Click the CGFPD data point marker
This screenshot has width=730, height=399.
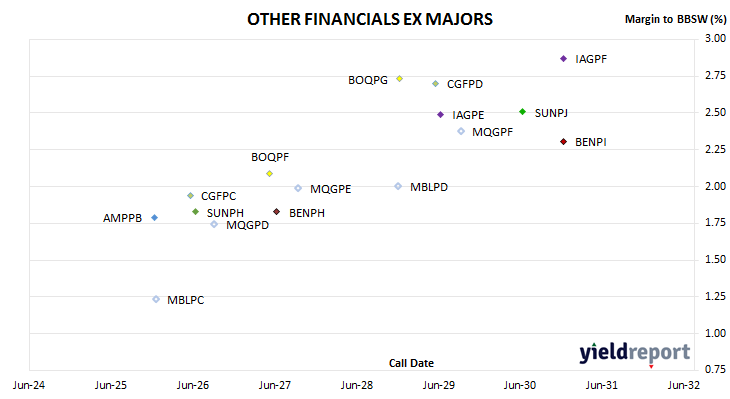tap(435, 84)
